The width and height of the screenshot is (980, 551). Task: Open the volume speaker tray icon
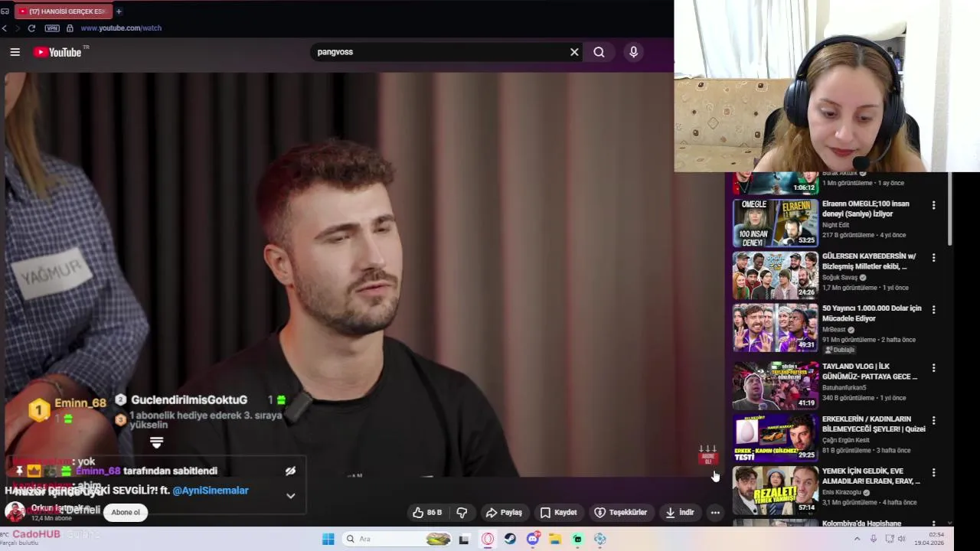pos(901,539)
